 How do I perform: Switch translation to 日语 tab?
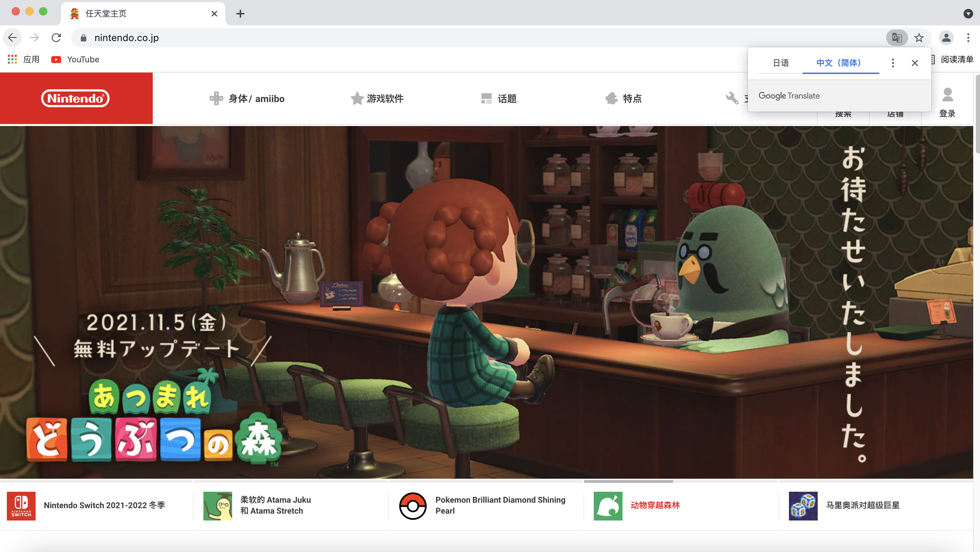781,63
